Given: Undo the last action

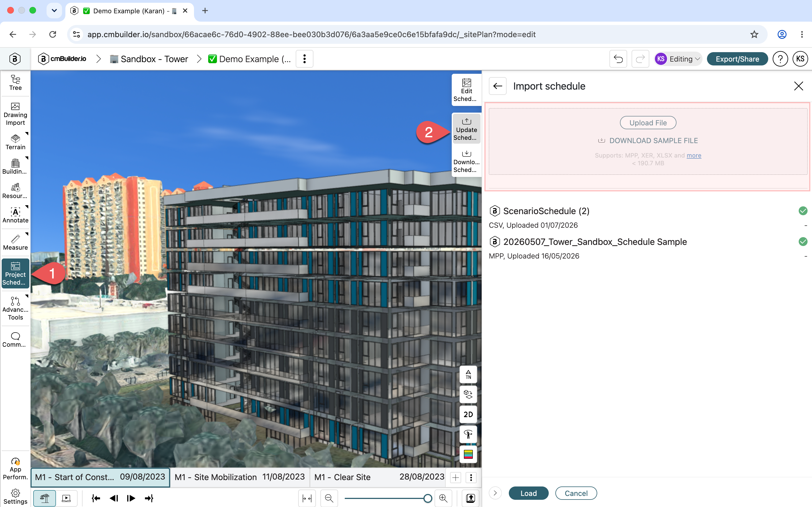Looking at the screenshot, I should [x=618, y=59].
